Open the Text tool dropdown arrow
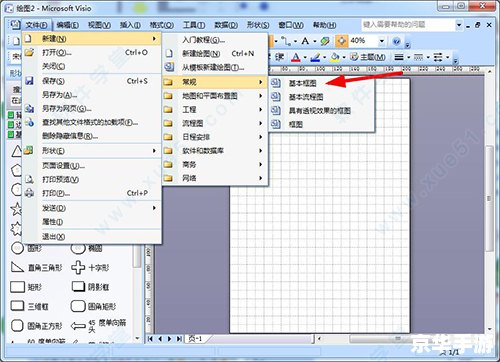 pos(314,41)
